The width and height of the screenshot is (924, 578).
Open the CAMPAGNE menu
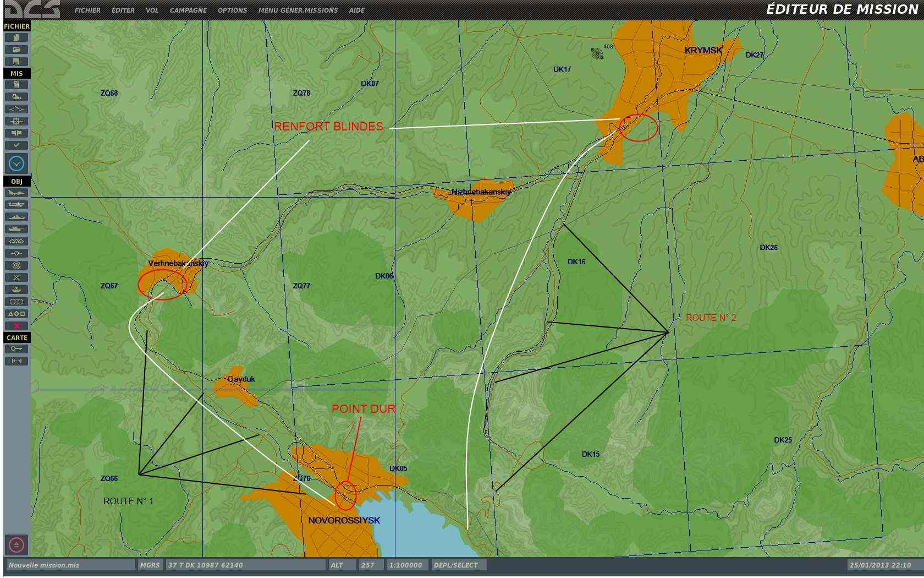[189, 10]
